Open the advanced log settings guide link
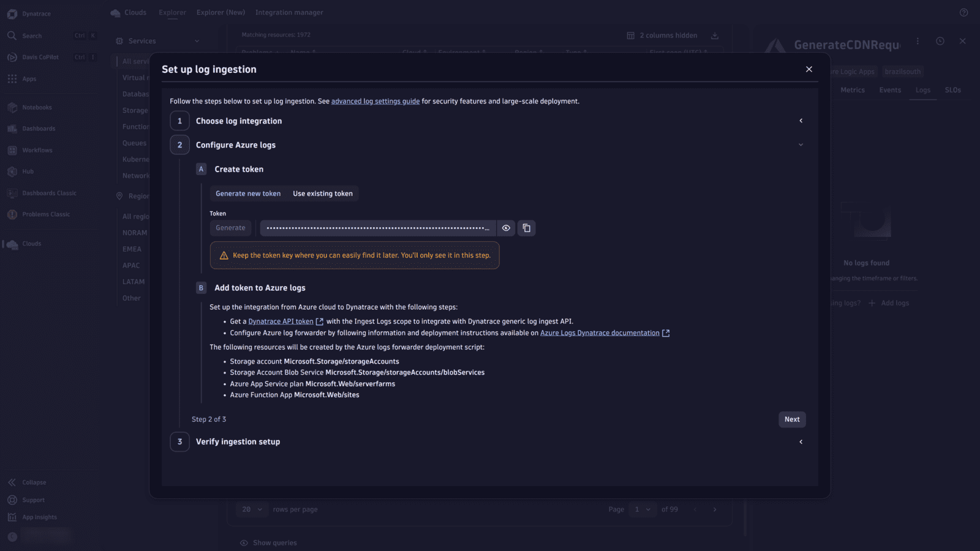This screenshot has height=551, width=980. [x=375, y=101]
